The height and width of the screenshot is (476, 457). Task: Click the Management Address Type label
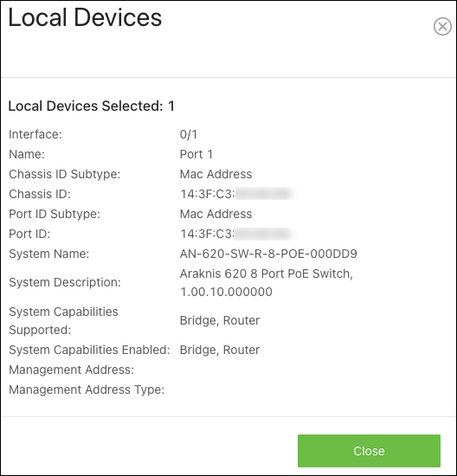(x=87, y=389)
